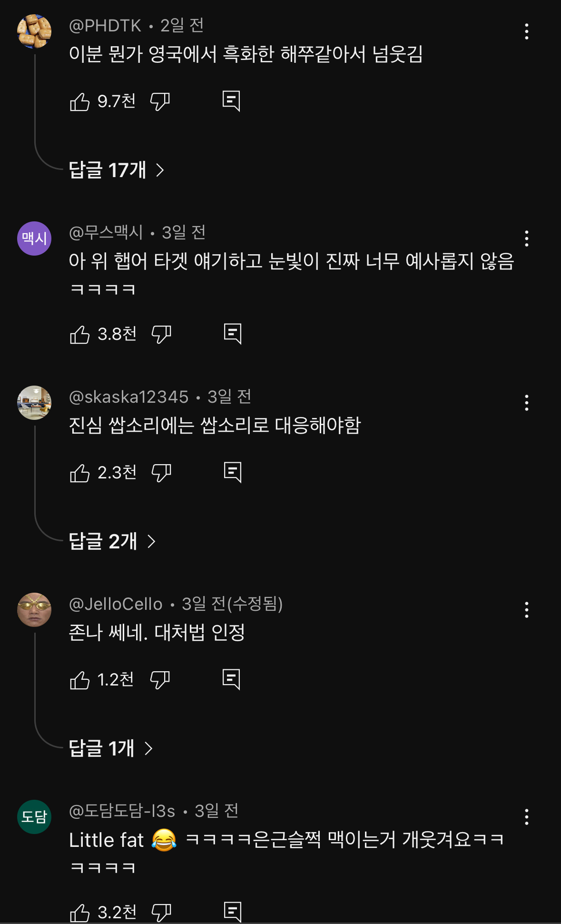
Task: Like the @JelloCello comment with 1.2천 likes
Action: tap(79, 680)
